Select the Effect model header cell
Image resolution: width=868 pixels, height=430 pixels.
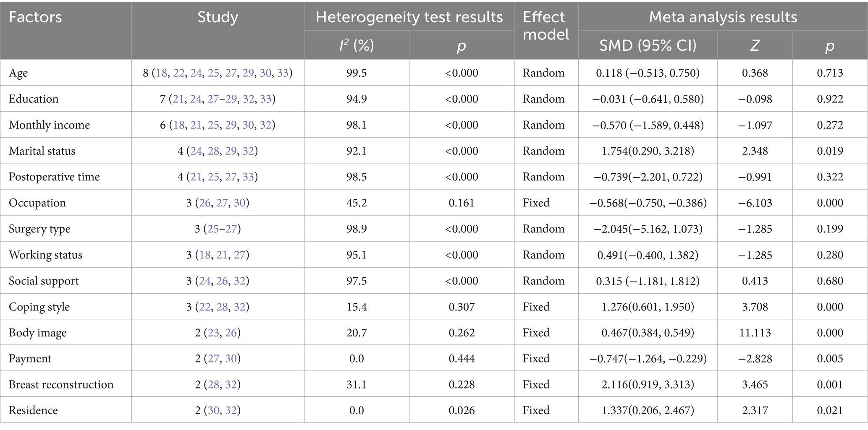click(545, 26)
